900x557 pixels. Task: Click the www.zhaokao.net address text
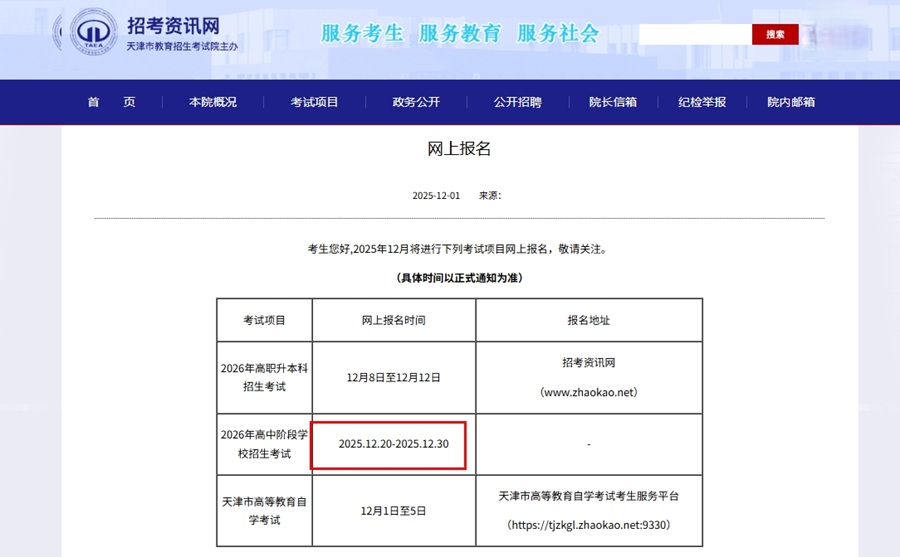pyautogui.click(x=588, y=393)
